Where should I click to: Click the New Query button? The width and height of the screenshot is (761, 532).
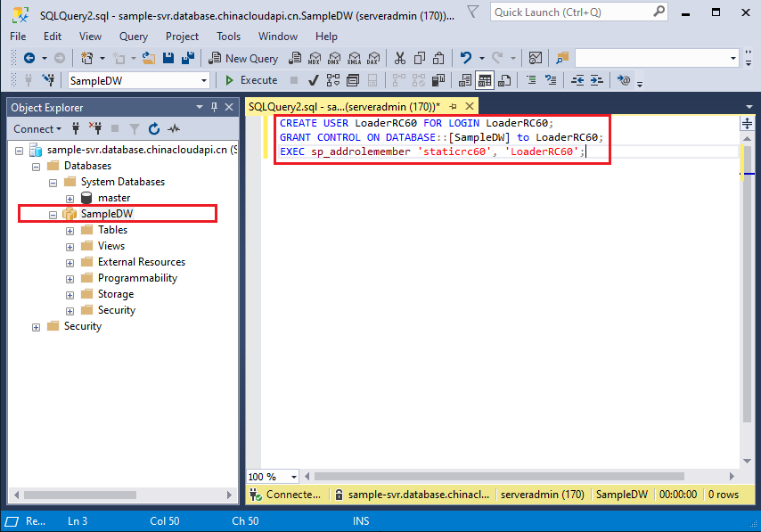243,58
